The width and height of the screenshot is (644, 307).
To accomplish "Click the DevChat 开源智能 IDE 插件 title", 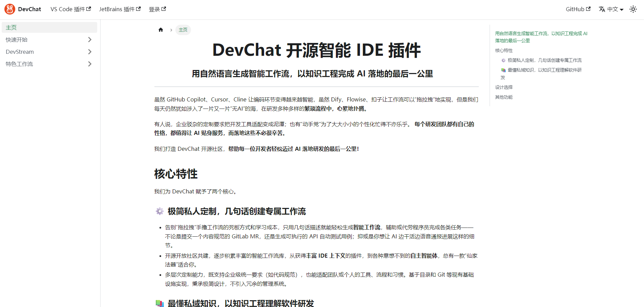I will coord(317,50).
